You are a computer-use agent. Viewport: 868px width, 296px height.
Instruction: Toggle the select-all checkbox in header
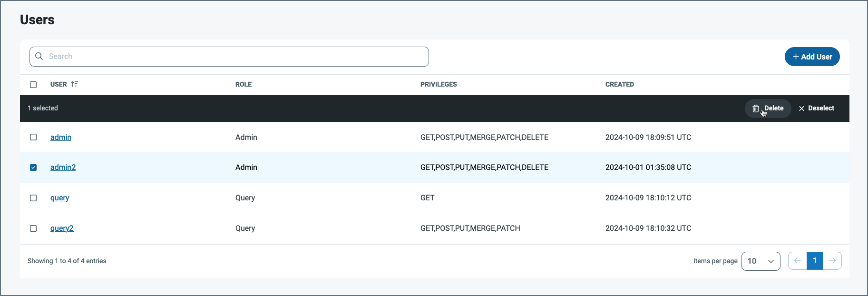click(33, 85)
